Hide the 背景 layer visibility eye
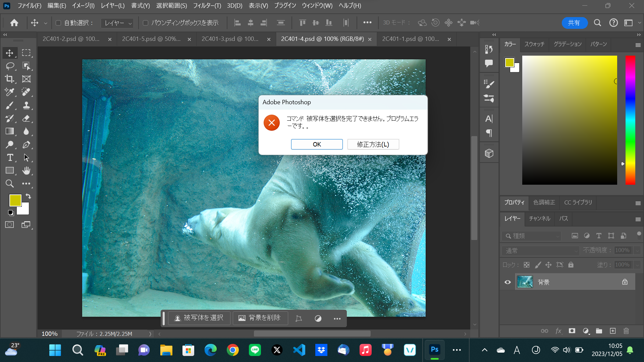 point(507,282)
